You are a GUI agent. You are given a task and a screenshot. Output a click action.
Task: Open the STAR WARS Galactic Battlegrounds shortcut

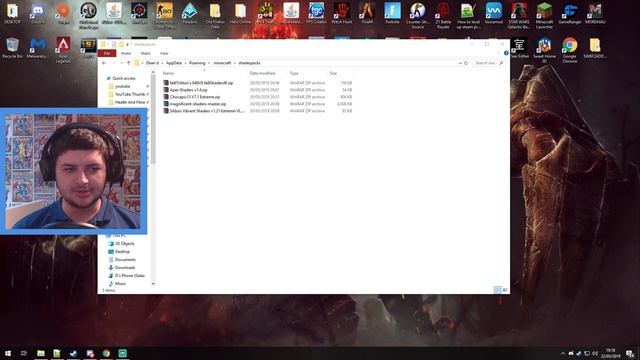(519, 16)
